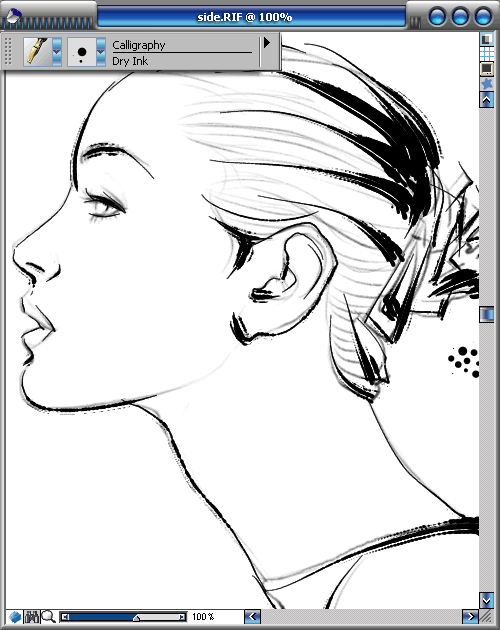Click the side.RIF @ 100% title bar

pyautogui.click(x=252, y=17)
